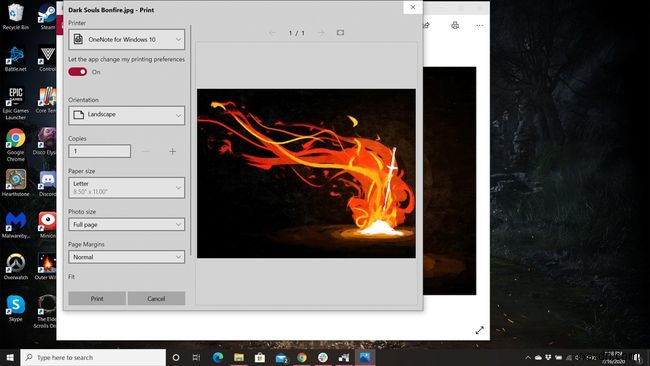The image size is (650, 366).
Task: Open the Disco Elysium desktop shortcut
Action: 46,141
